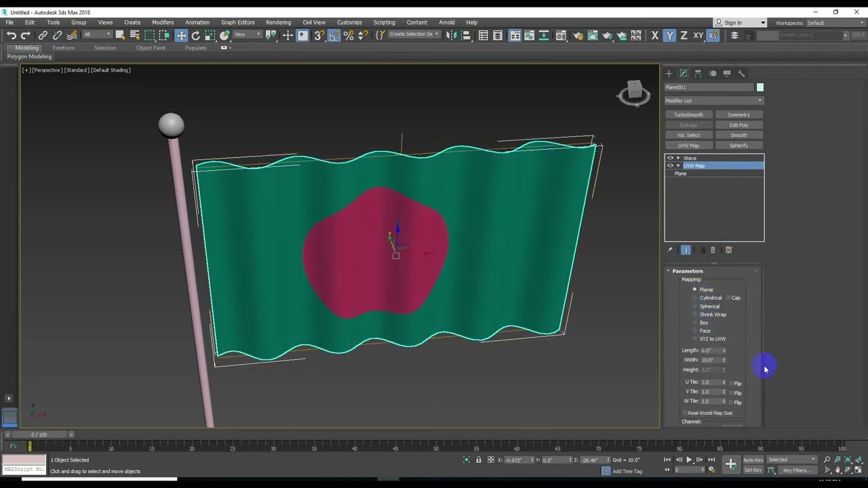Open the Render Setup teapot icon

(578, 35)
